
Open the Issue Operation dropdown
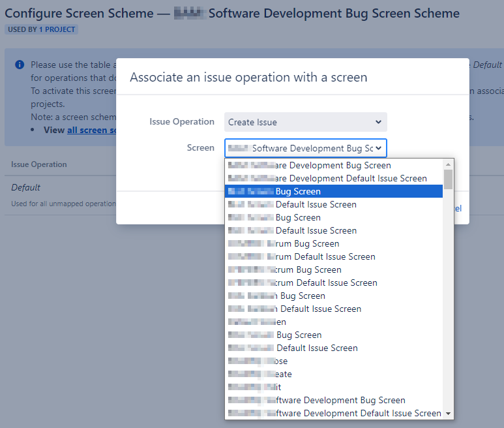(x=305, y=122)
